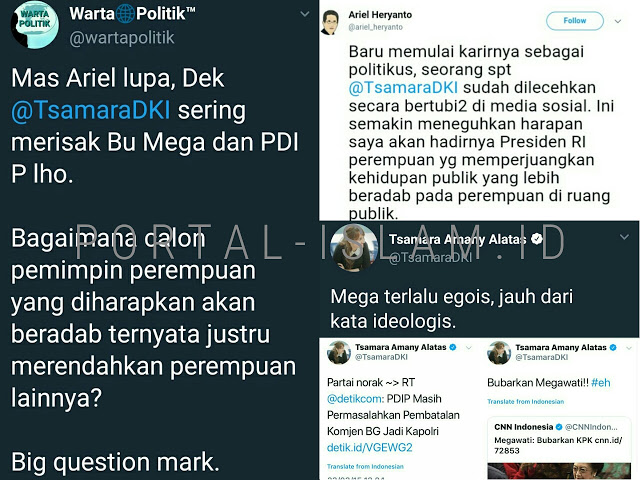
Task: Click the verified badge beside Tsamara Amany Alatas
Action: click(537, 239)
